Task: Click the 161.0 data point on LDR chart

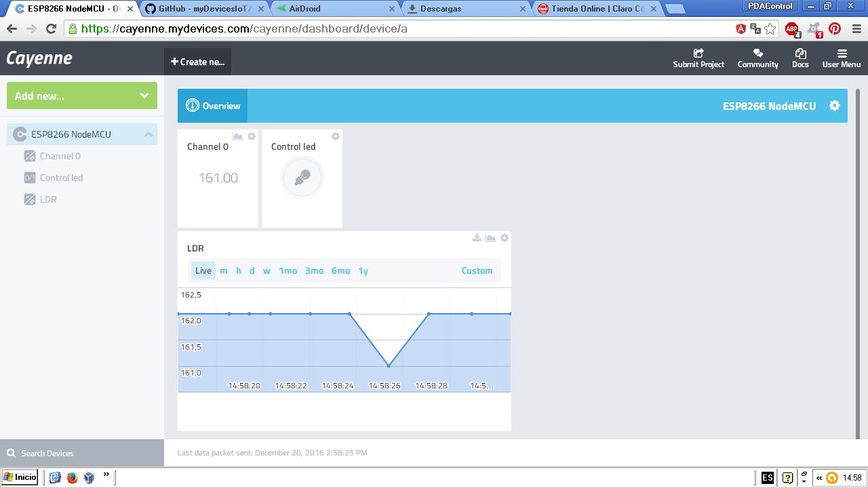Action: click(x=389, y=366)
